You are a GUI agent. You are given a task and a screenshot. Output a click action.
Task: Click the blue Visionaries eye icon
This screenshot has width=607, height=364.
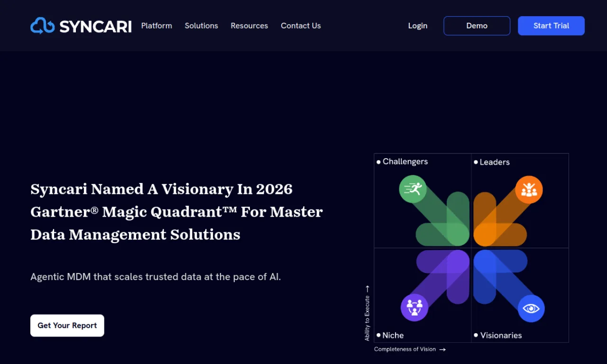531,309
